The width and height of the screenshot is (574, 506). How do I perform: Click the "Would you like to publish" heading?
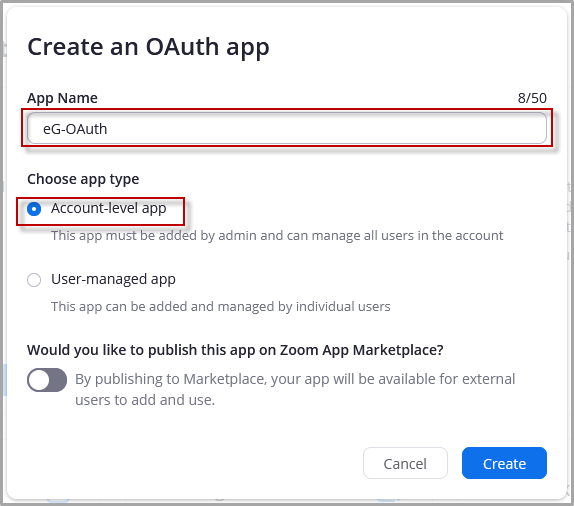pyautogui.click(x=235, y=350)
